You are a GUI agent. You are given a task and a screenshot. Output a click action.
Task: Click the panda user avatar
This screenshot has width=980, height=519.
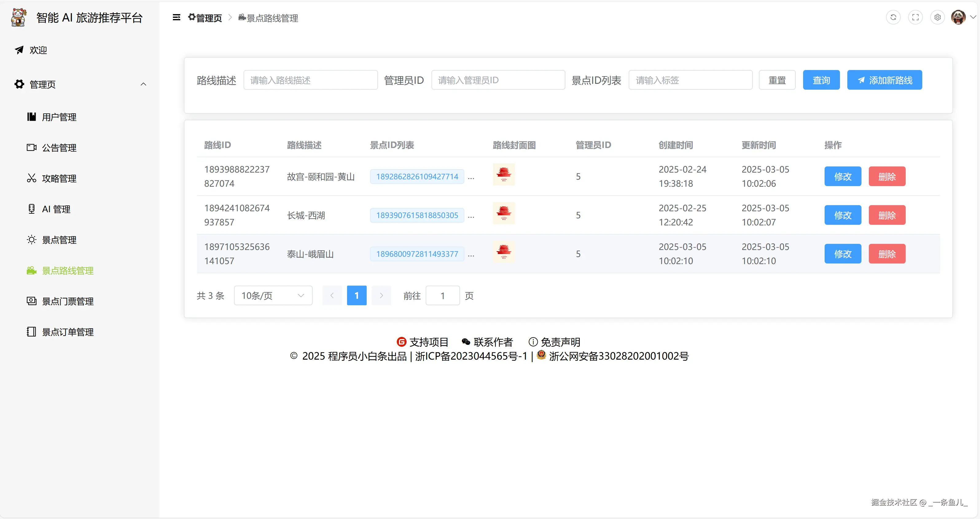click(958, 18)
